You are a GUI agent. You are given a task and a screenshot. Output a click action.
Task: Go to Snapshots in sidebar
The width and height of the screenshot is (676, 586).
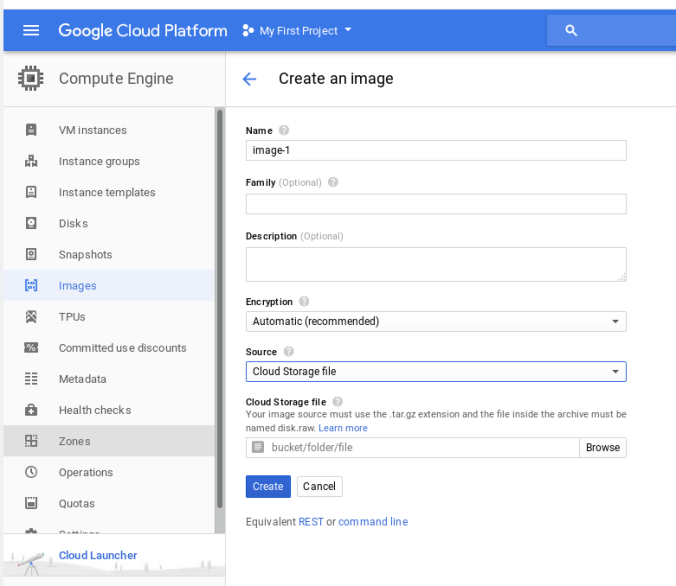[x=85, y=254]
